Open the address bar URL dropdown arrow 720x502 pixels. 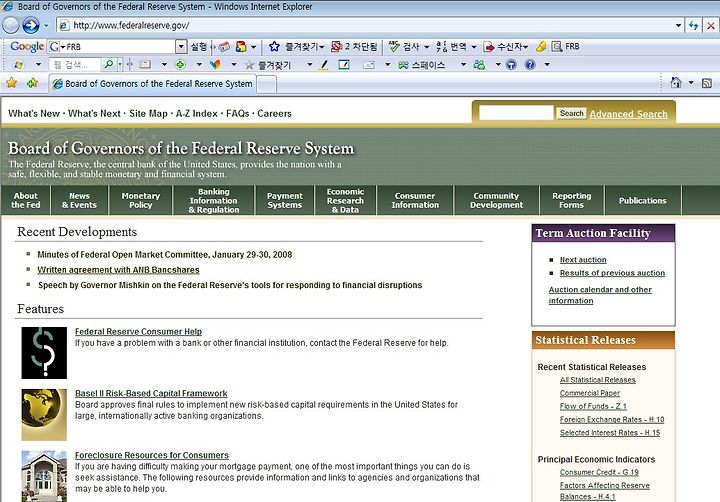(x=678, y=25)
